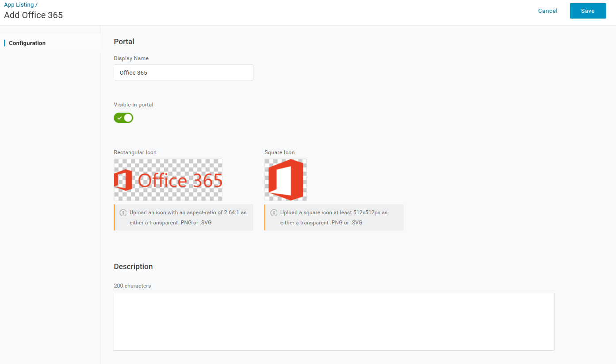Select the square Office icon image

click(286, 180)
